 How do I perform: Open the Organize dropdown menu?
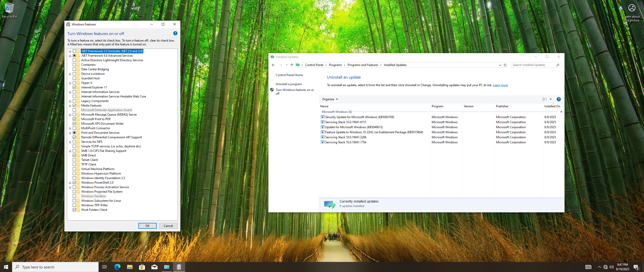(330, 99)
